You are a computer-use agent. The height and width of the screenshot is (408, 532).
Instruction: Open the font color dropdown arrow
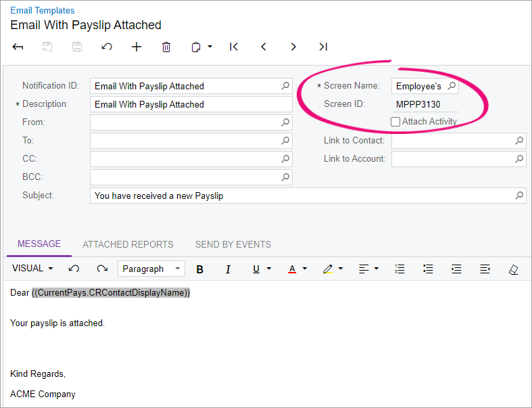(x=305, y=269)
